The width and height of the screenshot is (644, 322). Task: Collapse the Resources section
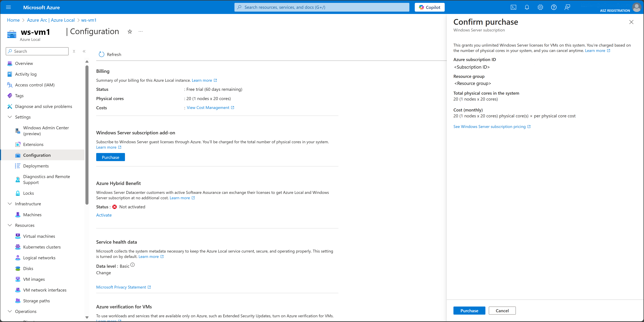10,225
